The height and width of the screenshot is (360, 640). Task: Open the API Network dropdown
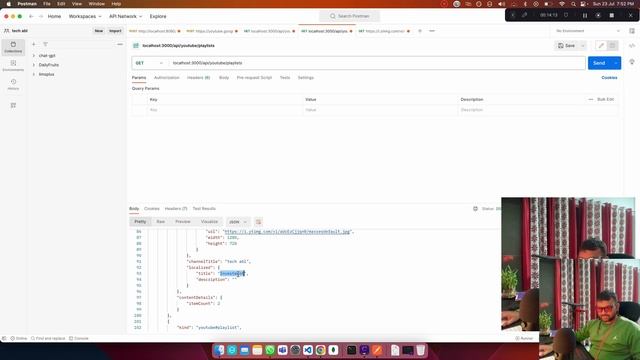coord(125,16)
